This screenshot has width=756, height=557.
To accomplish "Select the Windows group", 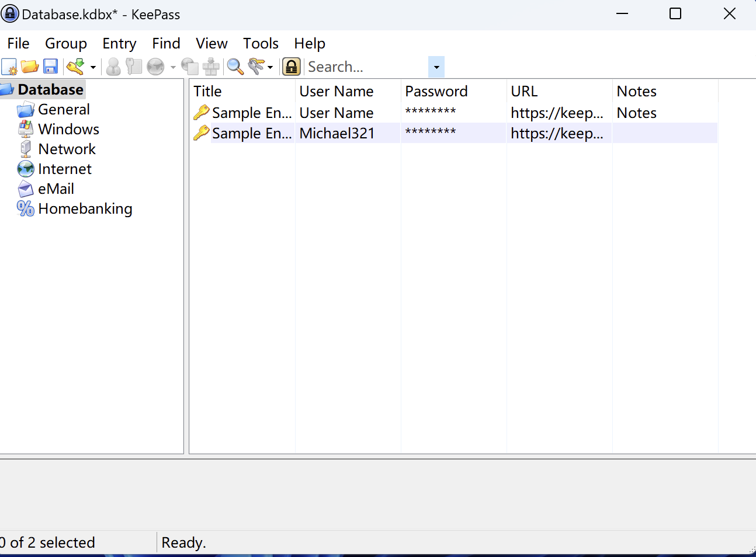I will (x=68, y=129).
